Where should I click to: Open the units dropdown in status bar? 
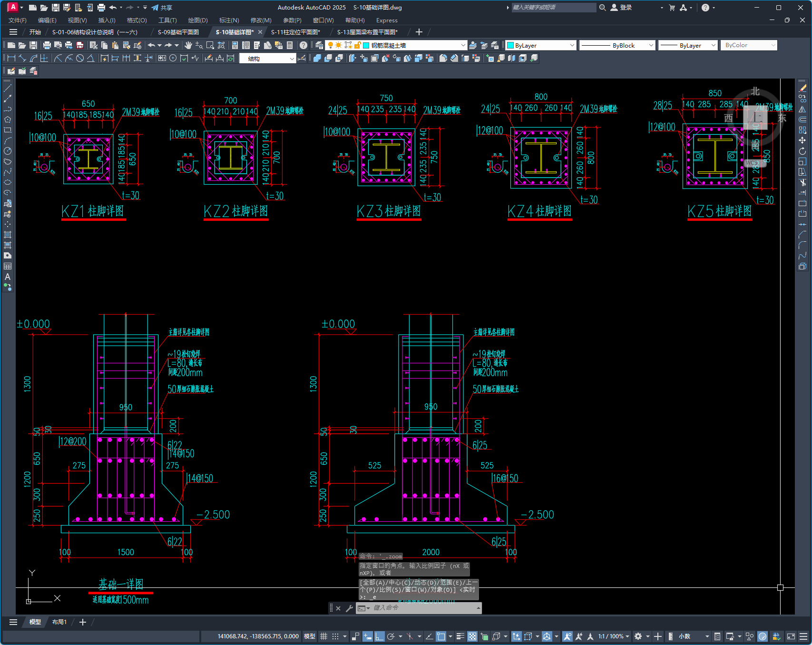(x=694, y=636)
